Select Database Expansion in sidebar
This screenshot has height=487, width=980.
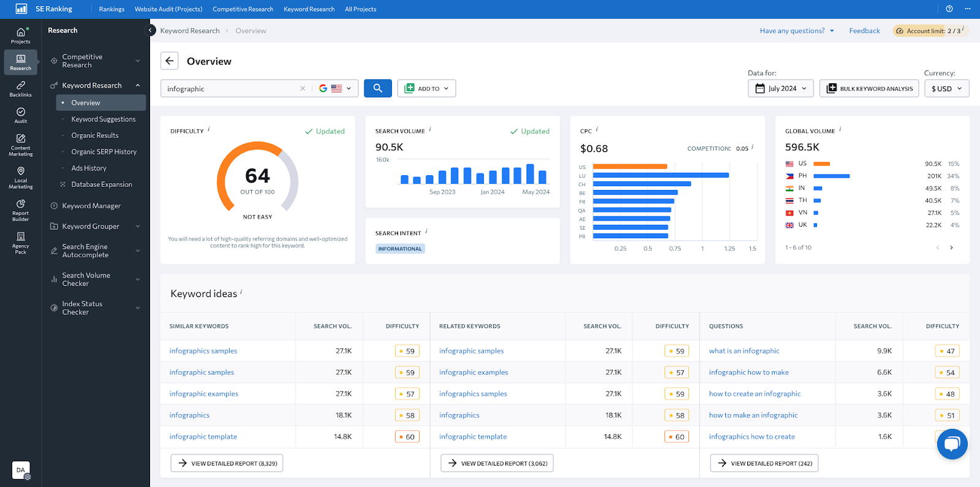tap(102, 184)
